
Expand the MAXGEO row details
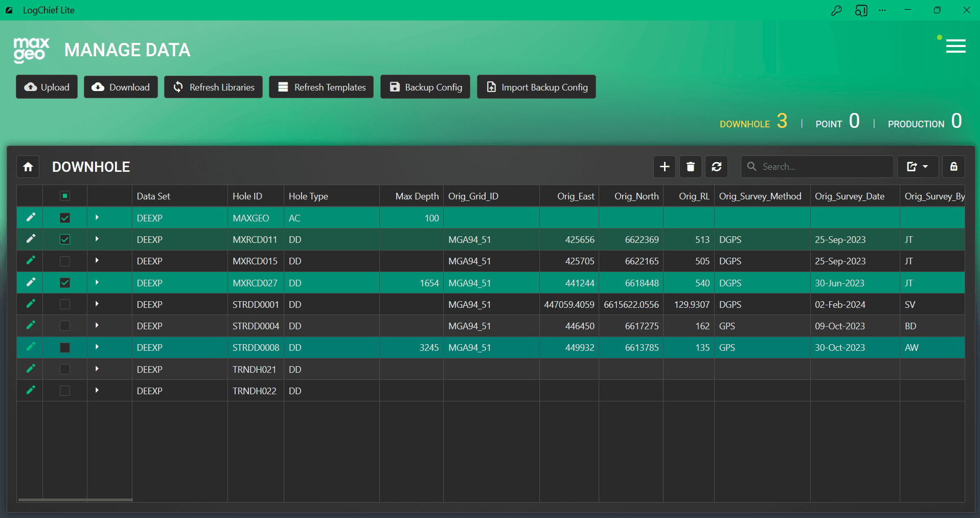tap(97, 217)
